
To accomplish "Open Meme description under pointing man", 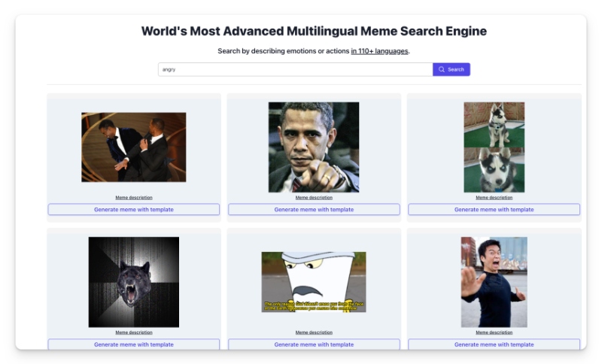I will point(314,198).
